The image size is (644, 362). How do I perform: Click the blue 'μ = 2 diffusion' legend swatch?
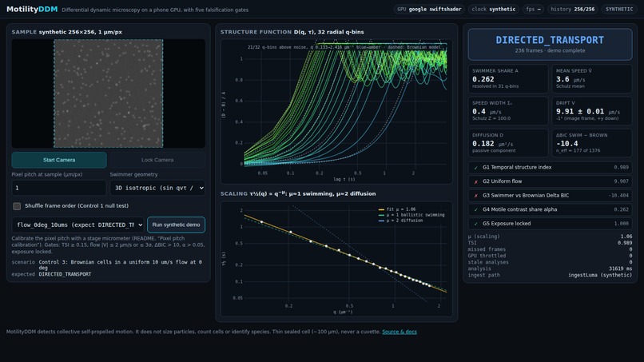(381, 221)
